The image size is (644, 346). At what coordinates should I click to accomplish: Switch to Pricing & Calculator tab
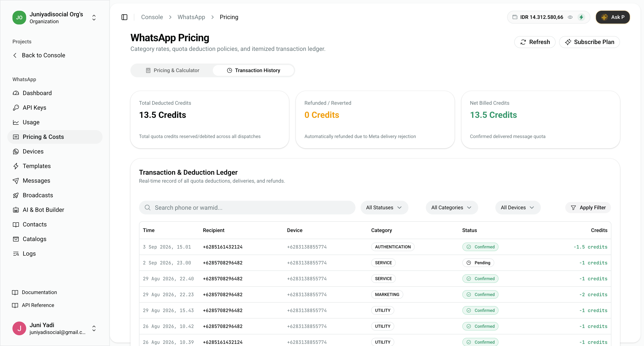point(172,70)
